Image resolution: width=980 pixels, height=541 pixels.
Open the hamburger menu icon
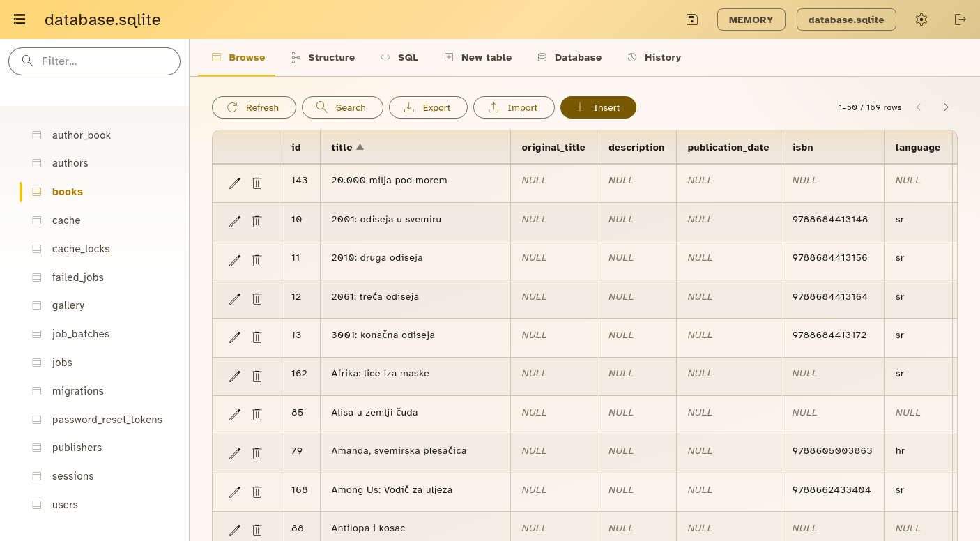[x=20, y=20]
